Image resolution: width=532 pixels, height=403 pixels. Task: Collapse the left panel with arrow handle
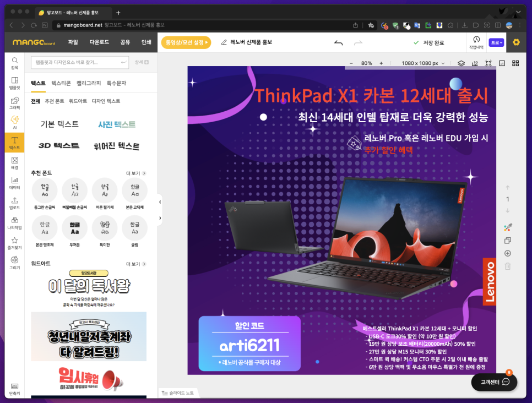[160, 202]
